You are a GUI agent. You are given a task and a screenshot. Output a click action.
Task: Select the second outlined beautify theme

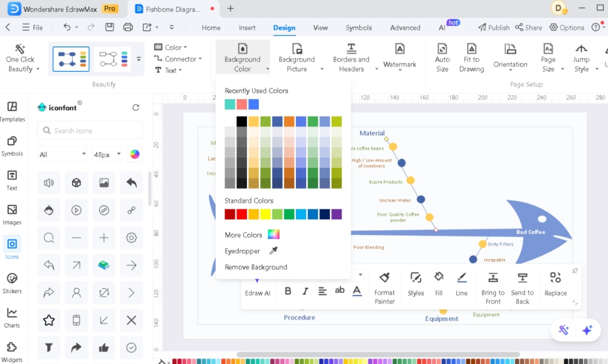[113, 59]
